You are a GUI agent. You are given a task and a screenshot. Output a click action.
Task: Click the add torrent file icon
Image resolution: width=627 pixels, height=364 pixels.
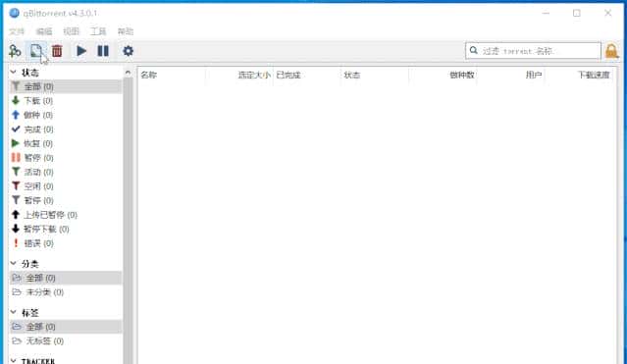[x=36, y=51]
